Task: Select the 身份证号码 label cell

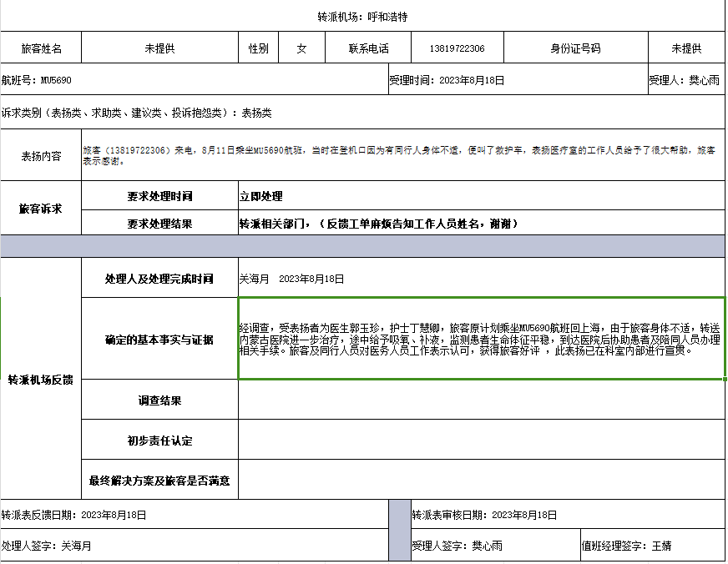Action: [x=574, y=48]
